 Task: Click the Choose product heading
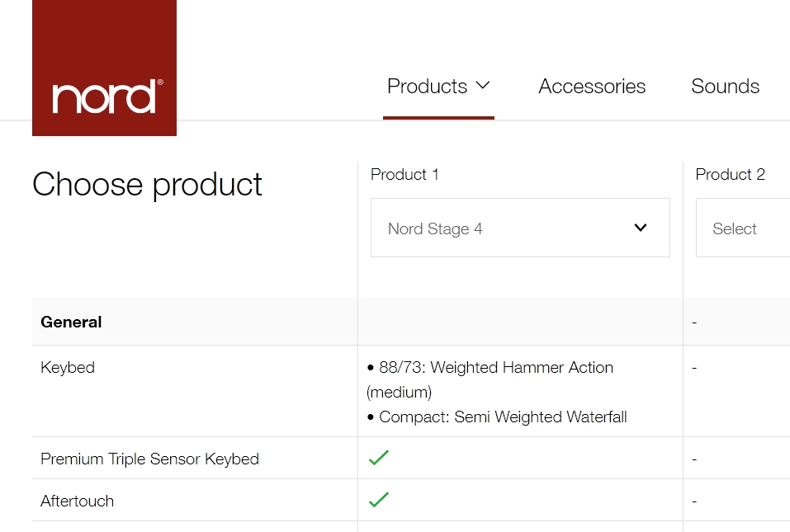point(147,185)
